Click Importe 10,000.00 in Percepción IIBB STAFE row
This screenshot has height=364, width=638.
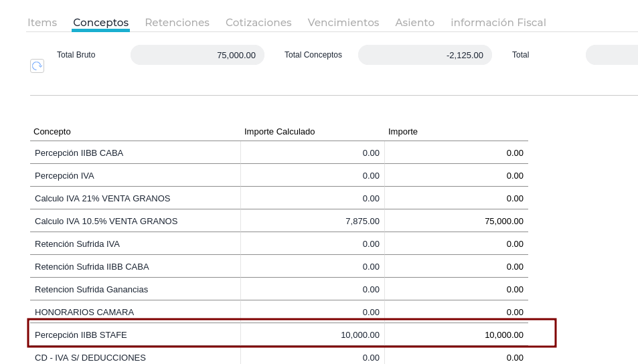pos(457,335)
